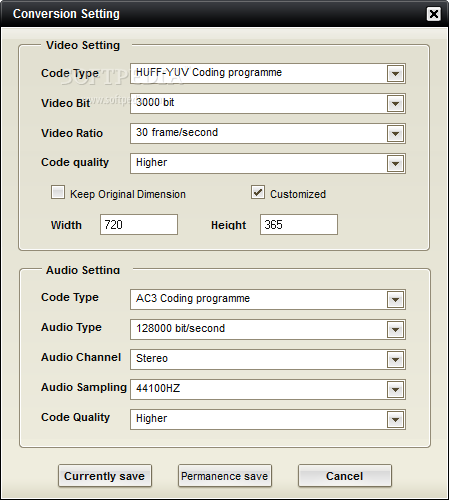Expand the video Code quality dropdown
Image resolution: width=449 pixels, height=500 pixels.
pos(395,164)
